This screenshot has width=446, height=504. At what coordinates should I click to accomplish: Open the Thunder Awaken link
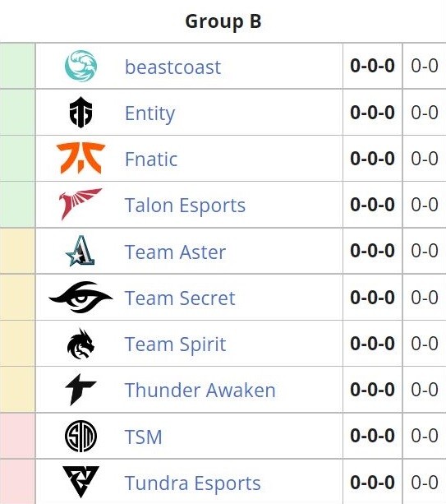click(200, 391)
